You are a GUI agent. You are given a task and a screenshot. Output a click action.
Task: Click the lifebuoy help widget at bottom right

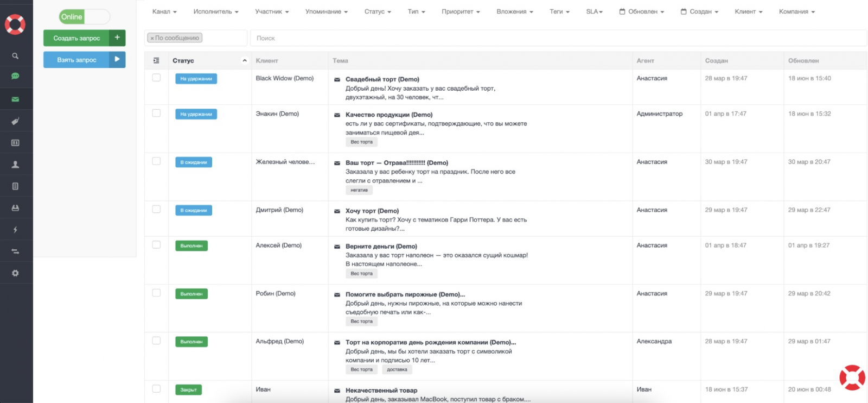pyautogui.click(x=852, y=377)
